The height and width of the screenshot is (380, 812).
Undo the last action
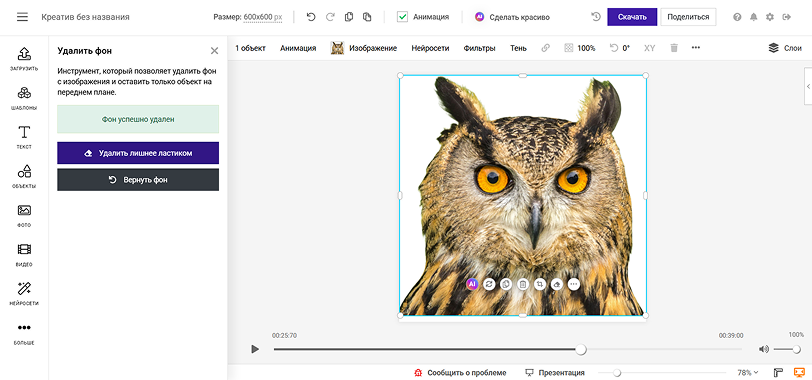(x=311, y=17)
